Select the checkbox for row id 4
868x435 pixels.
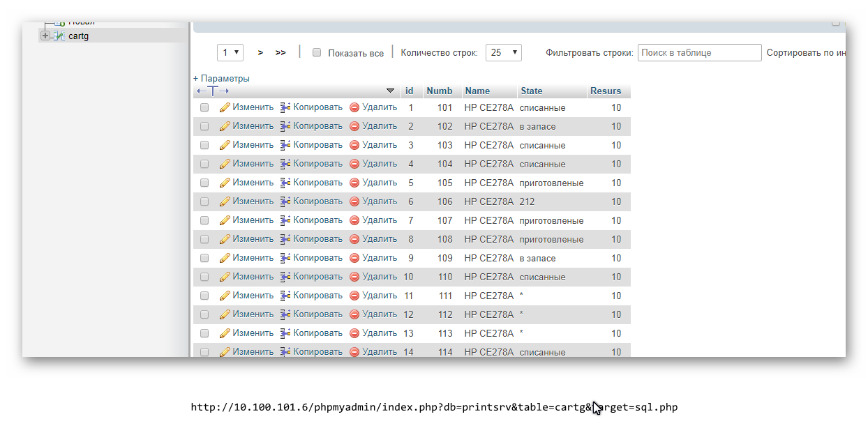click(204, 164)
